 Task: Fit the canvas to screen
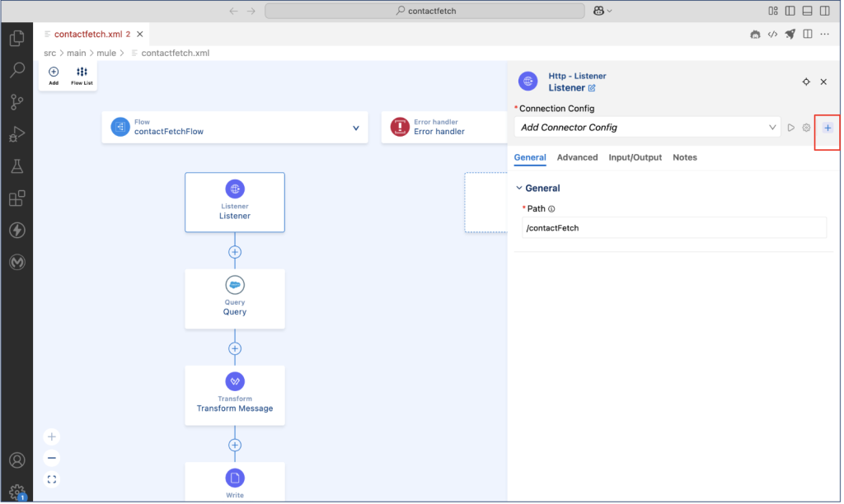(x=52, y=479)
